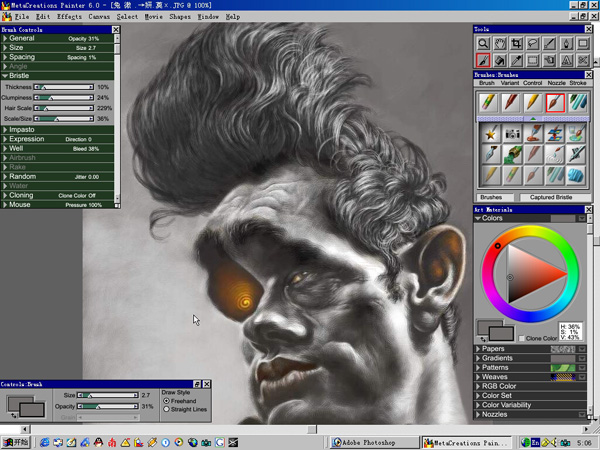Select the Dropper tool

517,60
